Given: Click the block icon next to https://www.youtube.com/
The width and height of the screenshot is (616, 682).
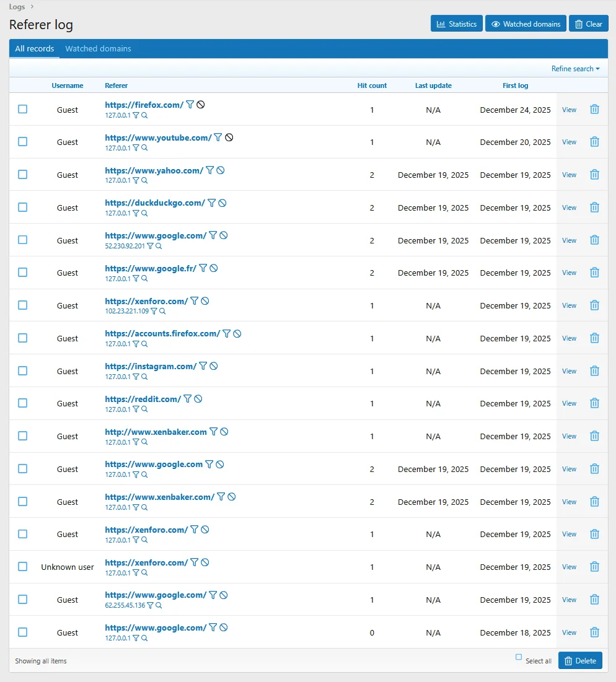Looking at the screenshot, I should point(229,138).
